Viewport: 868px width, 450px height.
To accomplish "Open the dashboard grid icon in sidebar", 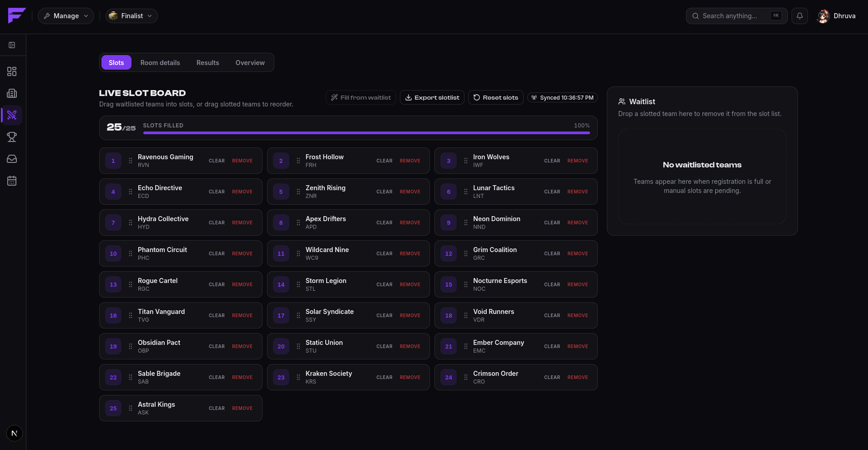I will pyautogui.click(x=12, y=71).
